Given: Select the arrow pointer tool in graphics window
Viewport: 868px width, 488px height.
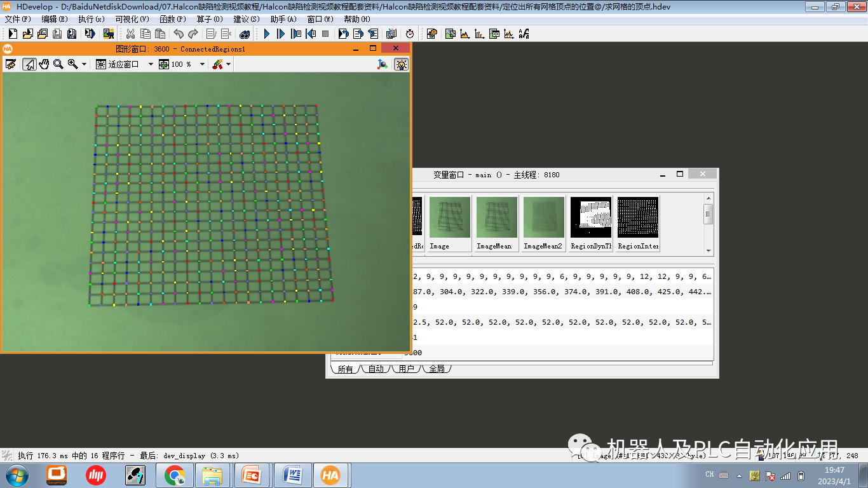Looking at the screenshot, I should pyautogui.click(x=29, y=64).
